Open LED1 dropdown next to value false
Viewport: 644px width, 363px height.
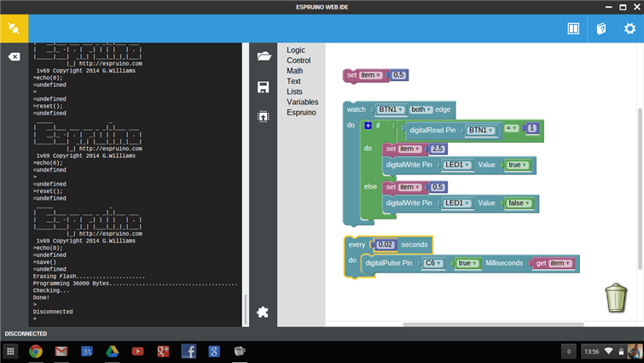(457, 203)
